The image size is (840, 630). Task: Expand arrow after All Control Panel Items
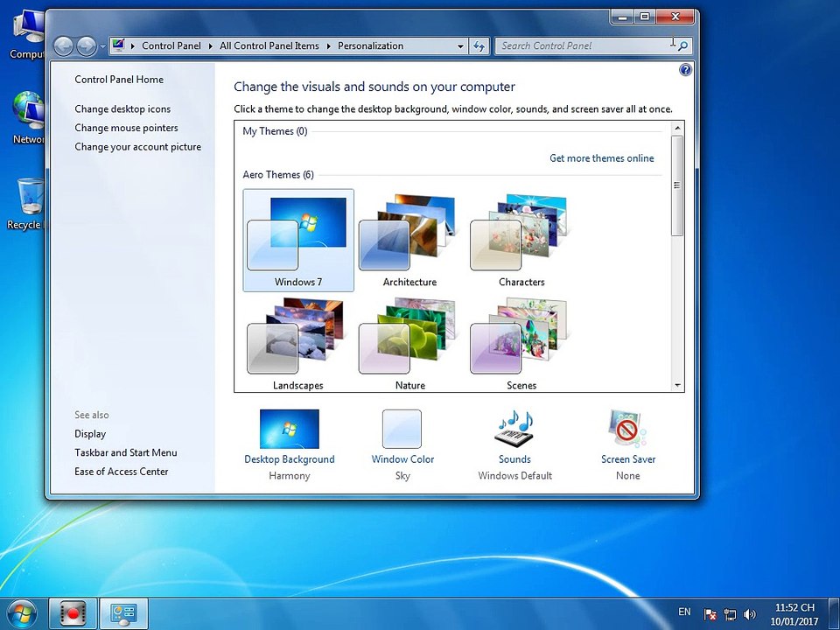pyautogui.click(x=328, y=46)
